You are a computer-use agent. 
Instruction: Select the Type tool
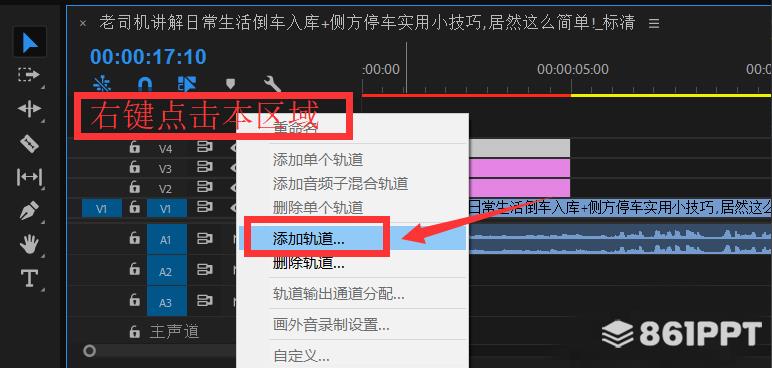pos(30,278)
